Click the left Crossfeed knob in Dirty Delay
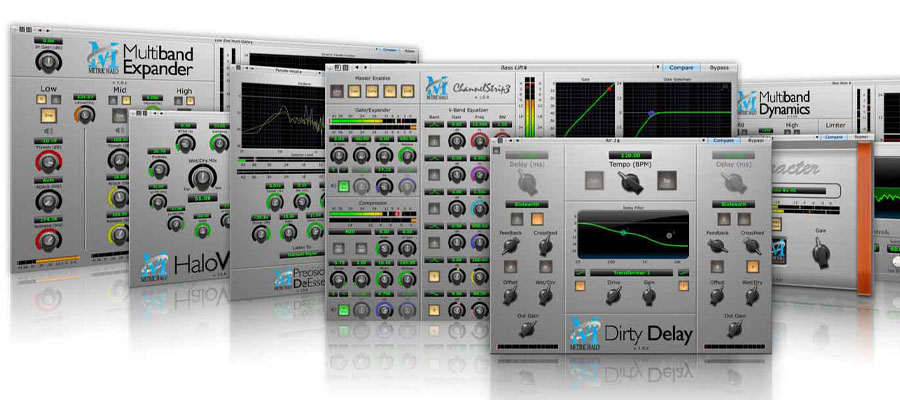This screenshot has height=400, width=900. pyautogui.click(x=546, y=247)
